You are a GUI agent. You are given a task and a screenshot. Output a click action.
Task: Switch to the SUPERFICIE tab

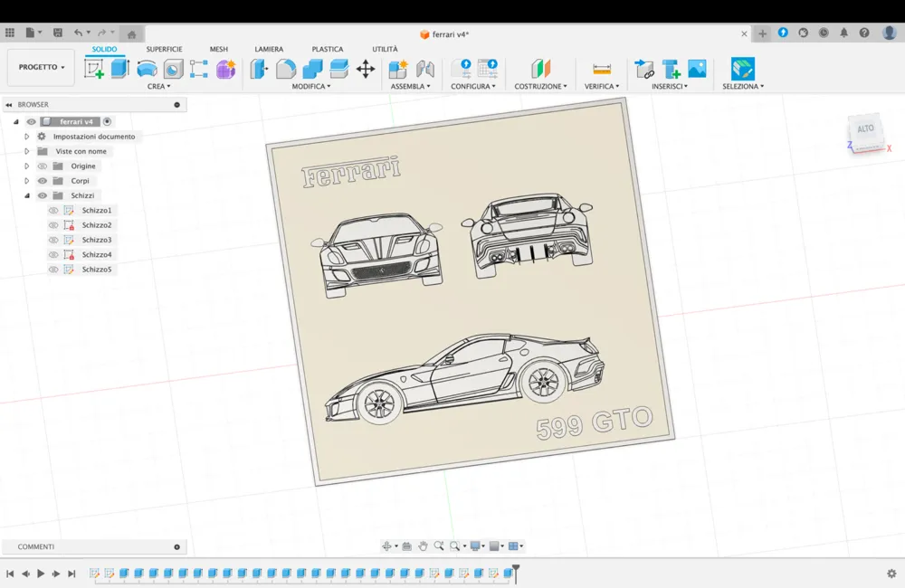164,49
